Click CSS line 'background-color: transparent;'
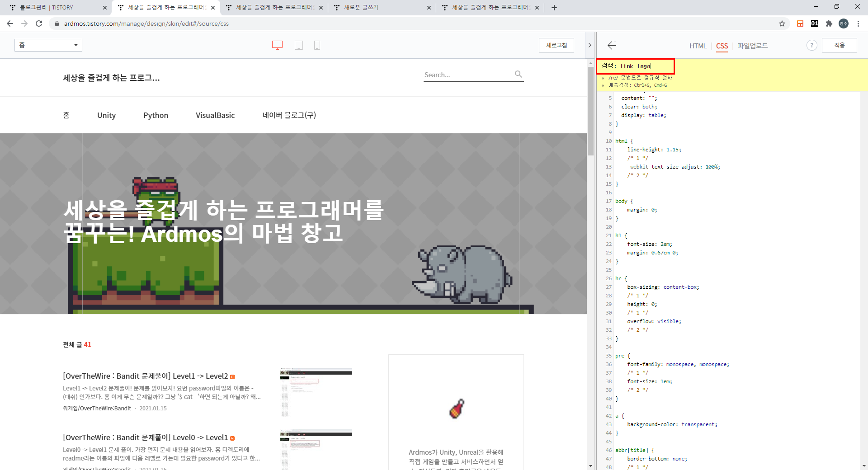 pos(672,424)
